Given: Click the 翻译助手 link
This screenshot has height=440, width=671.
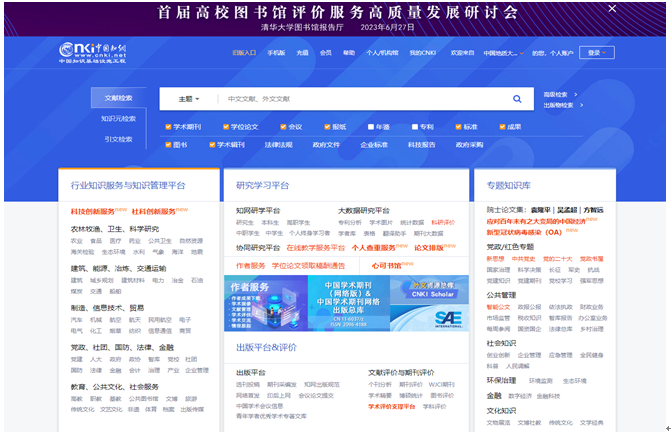Looking at the screenshot, I should point(395,233).
